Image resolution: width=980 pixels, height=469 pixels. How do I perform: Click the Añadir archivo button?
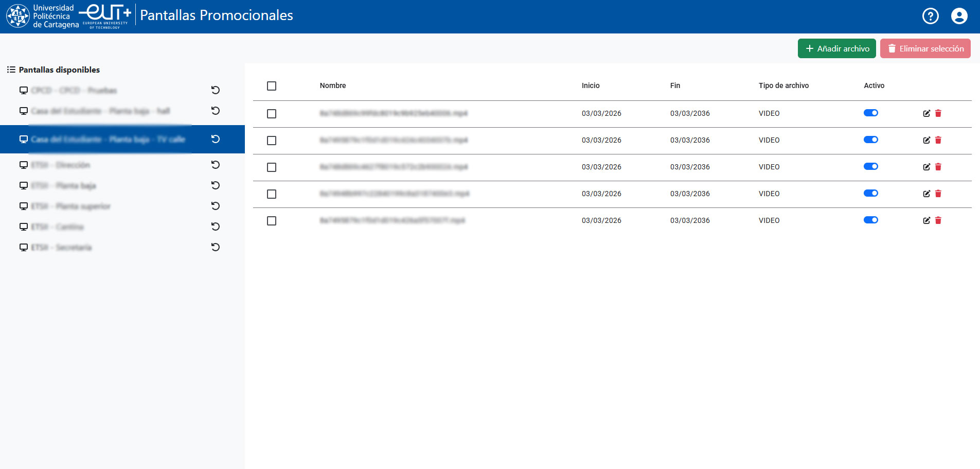tap(836, 48)
